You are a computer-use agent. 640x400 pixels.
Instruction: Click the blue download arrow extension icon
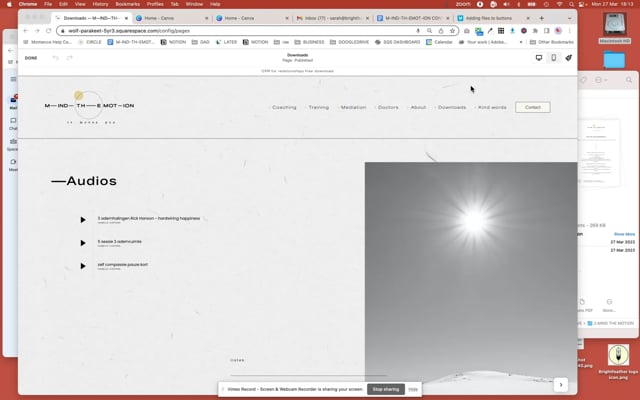click(512, 31)
